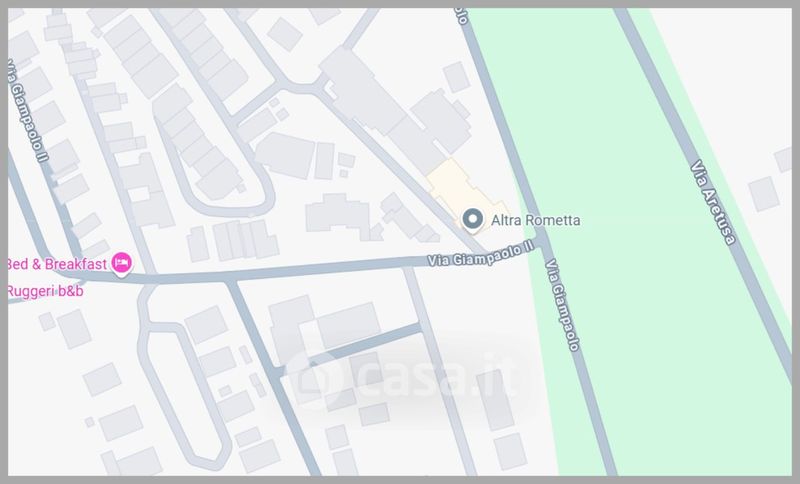
Task: Click the Altra Rometta location pin icon
Action: [472, 220]
